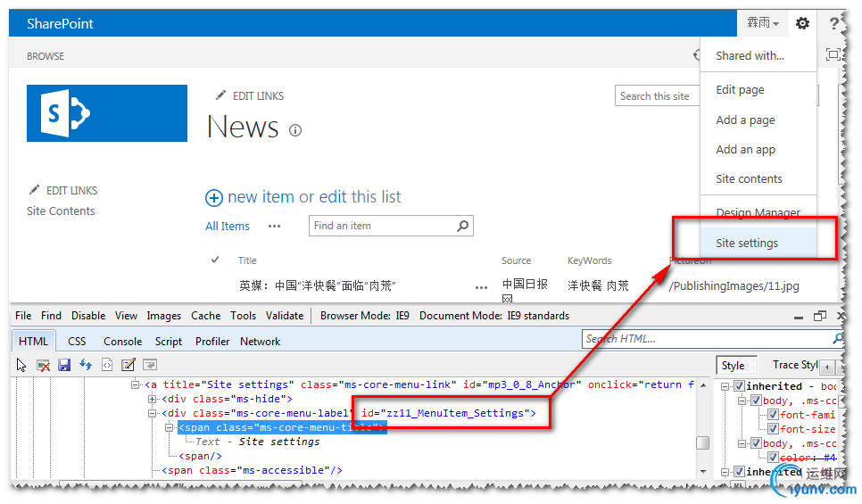
Task: Collapse the span ms-core-menu-title node
Action: click(x=170, y=427)
